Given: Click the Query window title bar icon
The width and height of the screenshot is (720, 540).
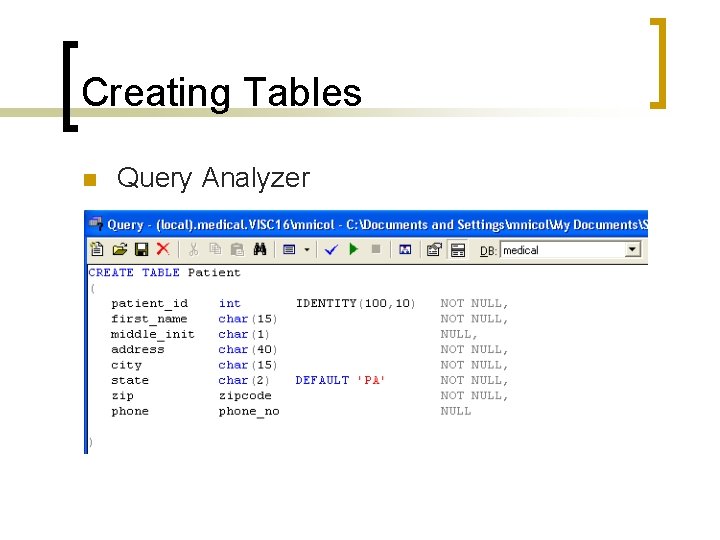Looking at the screenshot, I should tap(96, 224).
